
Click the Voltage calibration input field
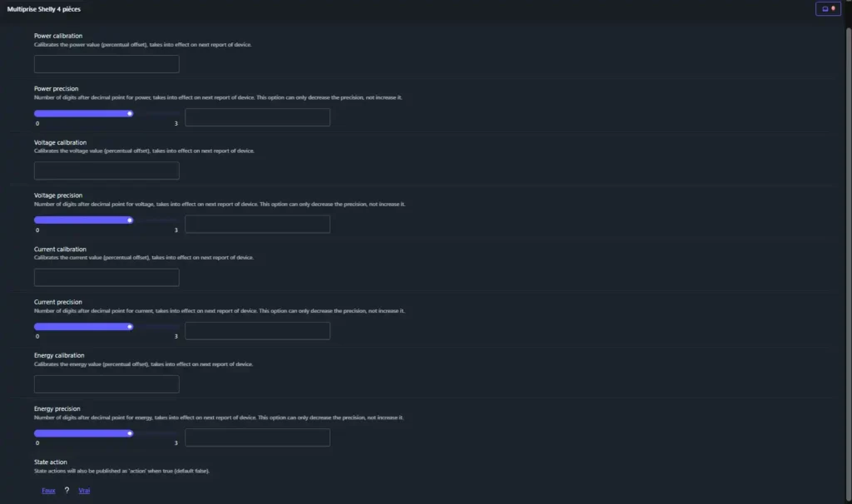[x=106, y=170]
